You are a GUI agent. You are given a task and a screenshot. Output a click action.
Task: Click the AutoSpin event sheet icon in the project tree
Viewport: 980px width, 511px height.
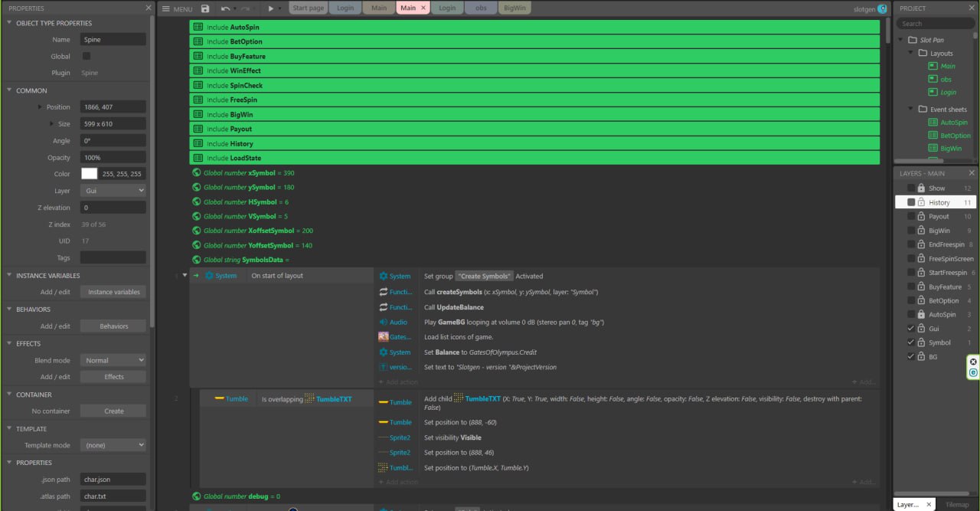tap(933, 123)
